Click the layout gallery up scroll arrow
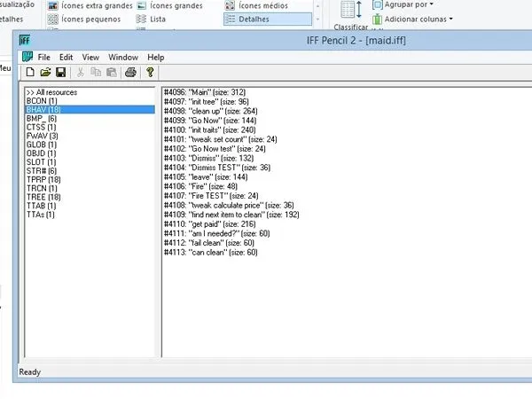Viewport: 532px width, 399px height. (x=317, y=6)
